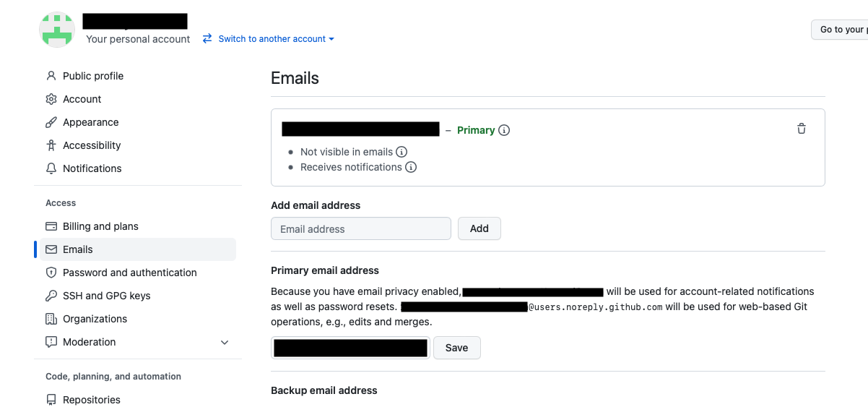Open Password and authentication settings

[x=129, y=273]
